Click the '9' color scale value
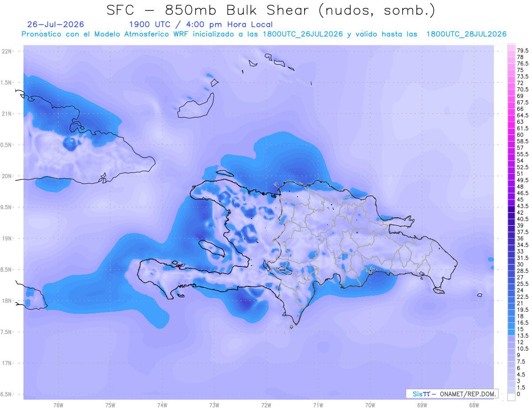 (519, 355)
